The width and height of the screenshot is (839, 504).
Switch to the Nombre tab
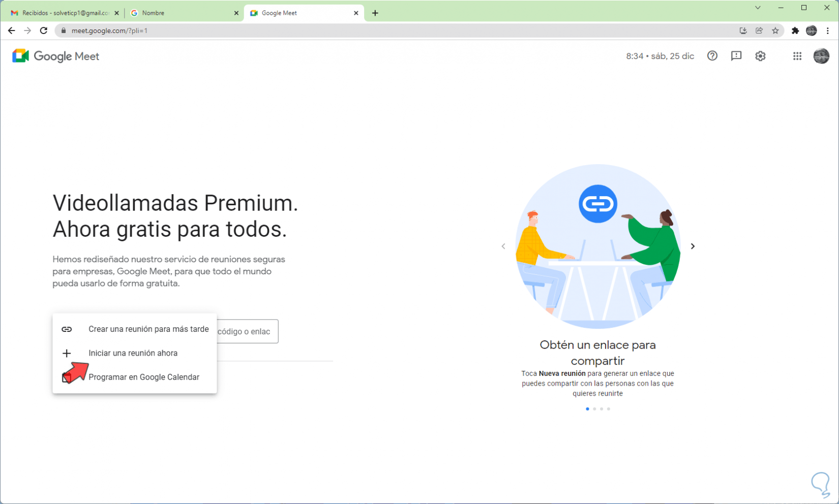tap(184, 13)
